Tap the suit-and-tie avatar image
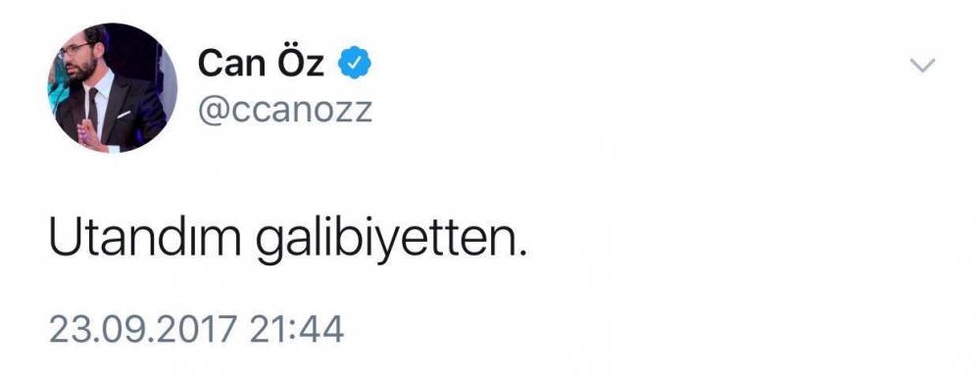 pyautogui.click(x=113, y=87)
